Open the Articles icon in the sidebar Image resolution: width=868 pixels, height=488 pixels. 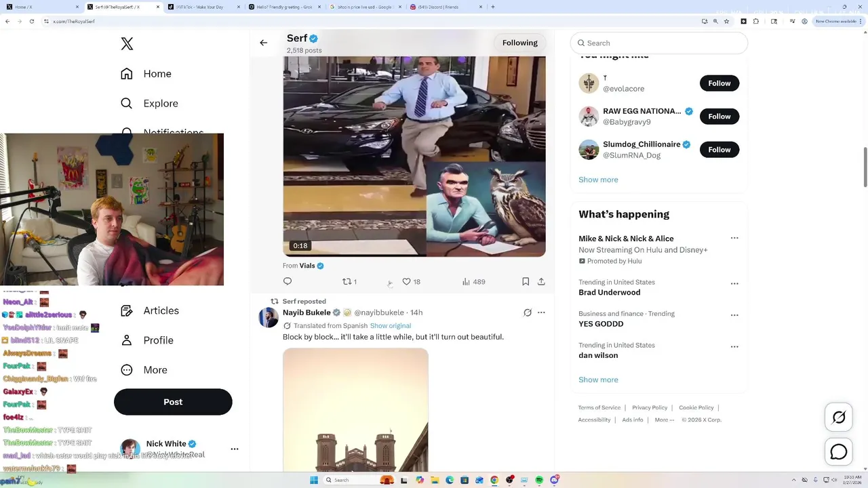tap(127, 310)
